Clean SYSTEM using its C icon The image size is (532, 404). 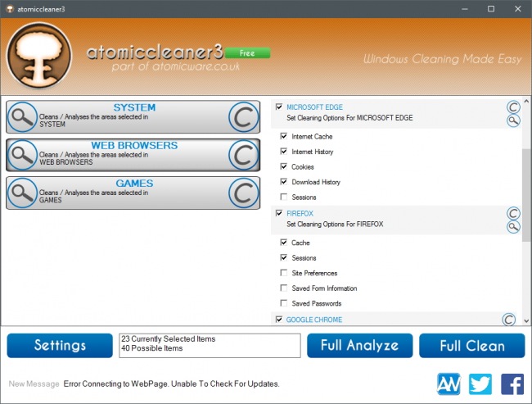[x=244, y=117]
